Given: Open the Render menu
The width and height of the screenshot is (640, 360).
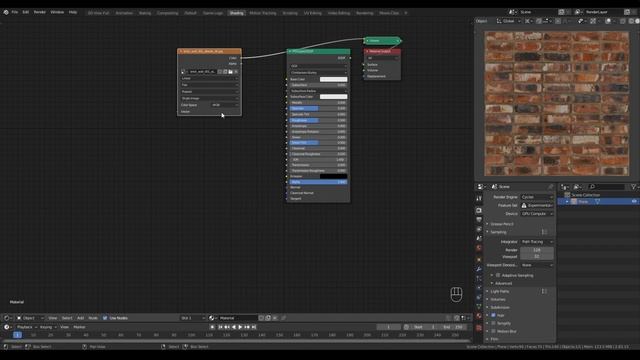Looking at the screenshot, I should click(40, 12).
